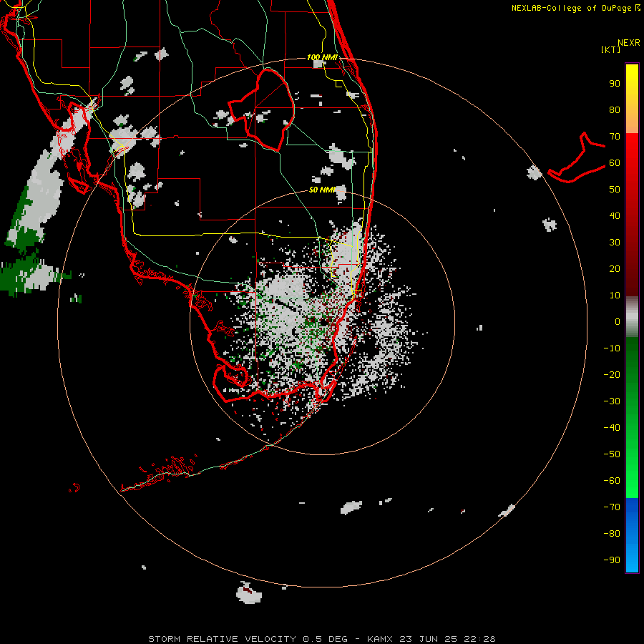
Task: Click the -70 value on velocity scale
Action: click(x=612, y=507)
